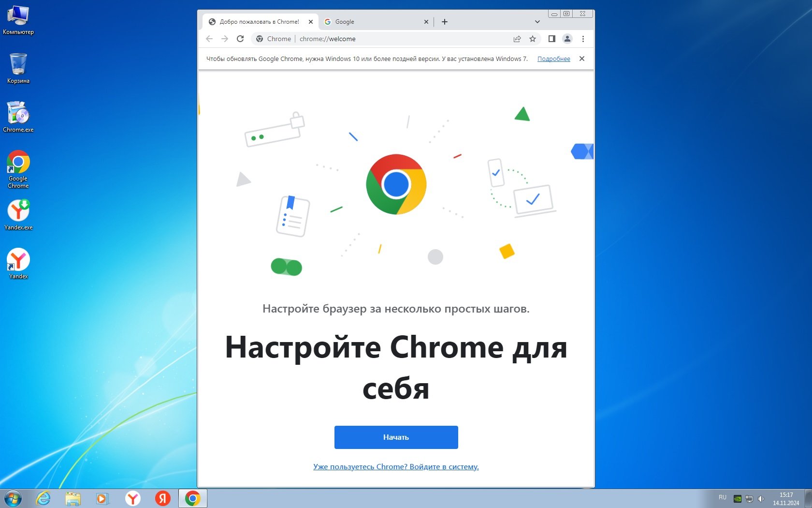Share this page via the share icon
This screenshot has width=812, height=508.
[x=517, y=39]
